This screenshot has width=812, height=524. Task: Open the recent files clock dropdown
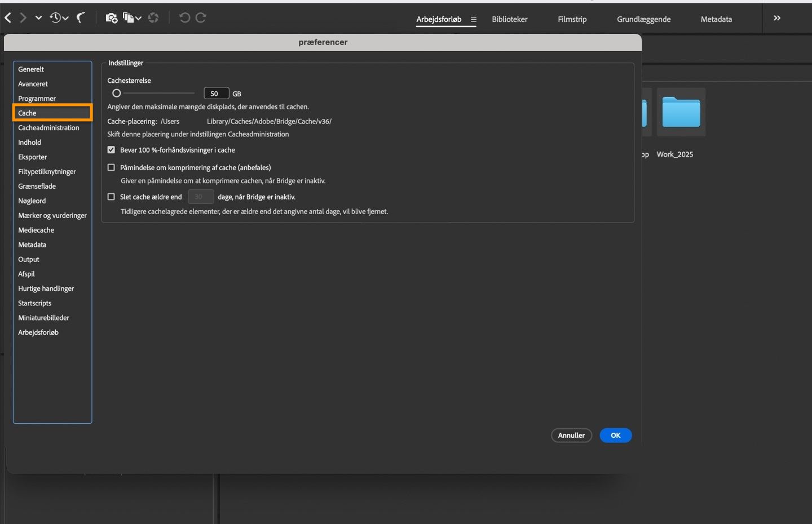pos(59,18)
